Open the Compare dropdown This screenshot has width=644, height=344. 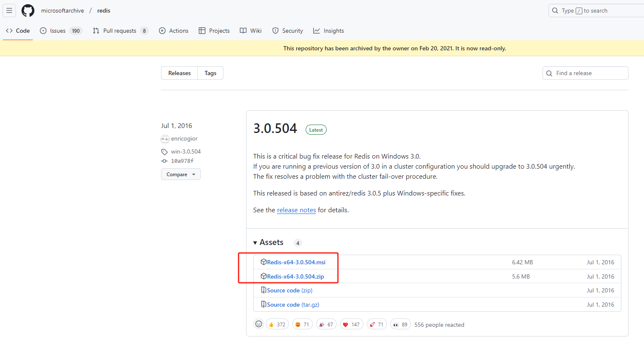click(x=181, y=174)
